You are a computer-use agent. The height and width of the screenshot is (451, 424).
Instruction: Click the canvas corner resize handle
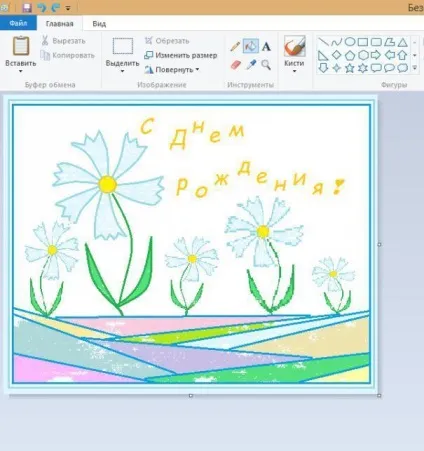coord(379,395)
